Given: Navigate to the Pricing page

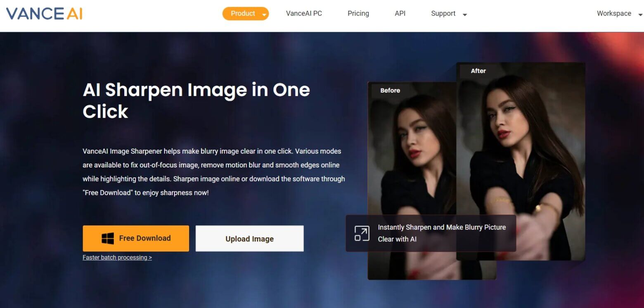Looking at the screenshot, I should point(358,13).
